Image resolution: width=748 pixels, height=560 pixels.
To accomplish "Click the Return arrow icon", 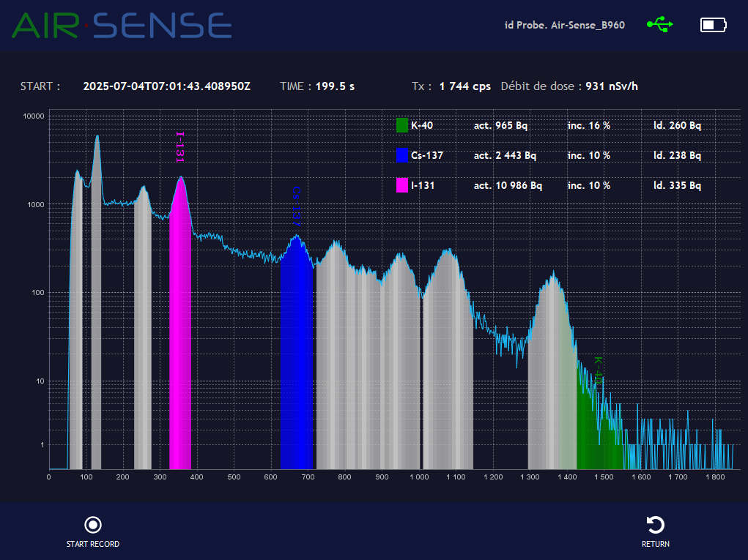I will (x=656, y=525).
